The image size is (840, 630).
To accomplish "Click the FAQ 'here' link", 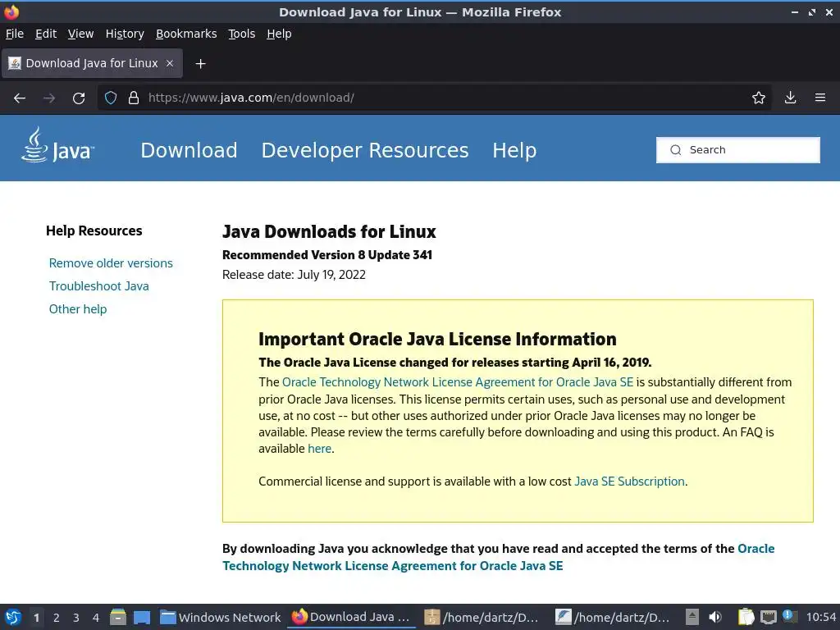I will (x=319, y=449).
